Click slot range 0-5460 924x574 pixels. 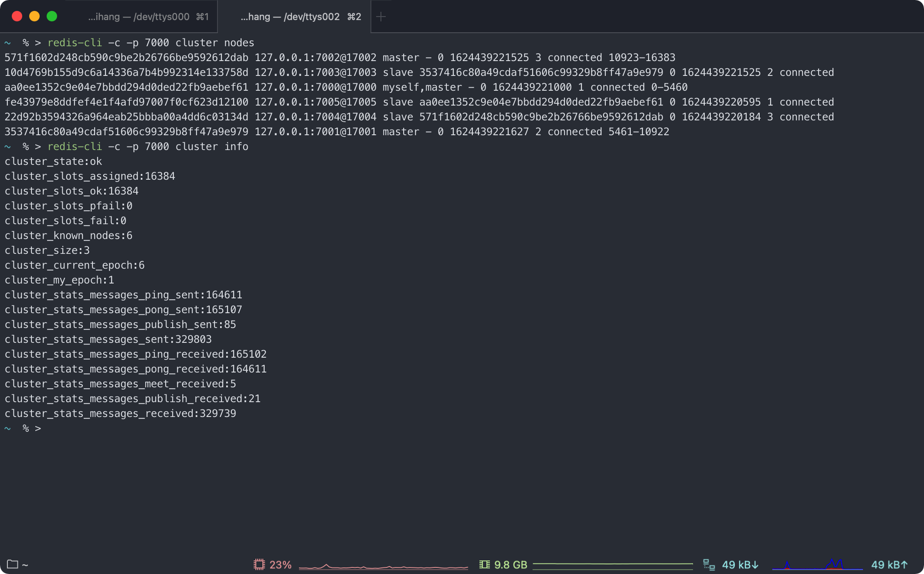[x=669, y=87]
